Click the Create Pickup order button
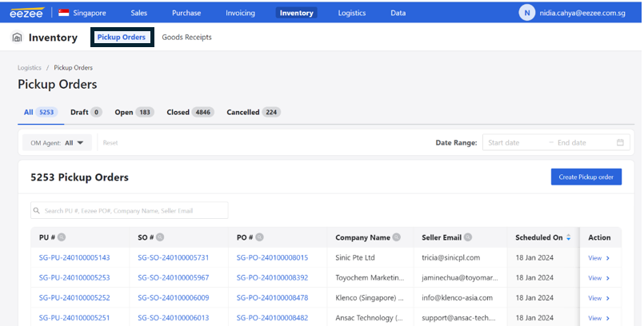The image size is (644, 326). pyautogui.click(x=586, y=177)
